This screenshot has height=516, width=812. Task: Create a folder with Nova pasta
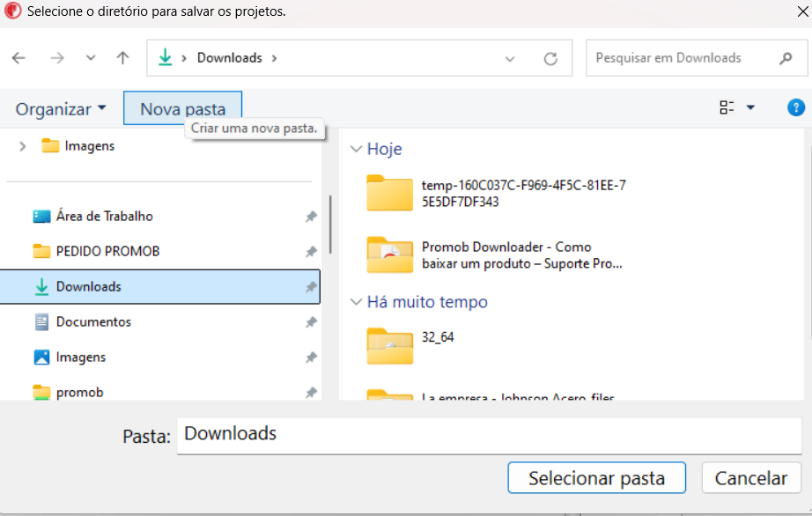point(182,109)
